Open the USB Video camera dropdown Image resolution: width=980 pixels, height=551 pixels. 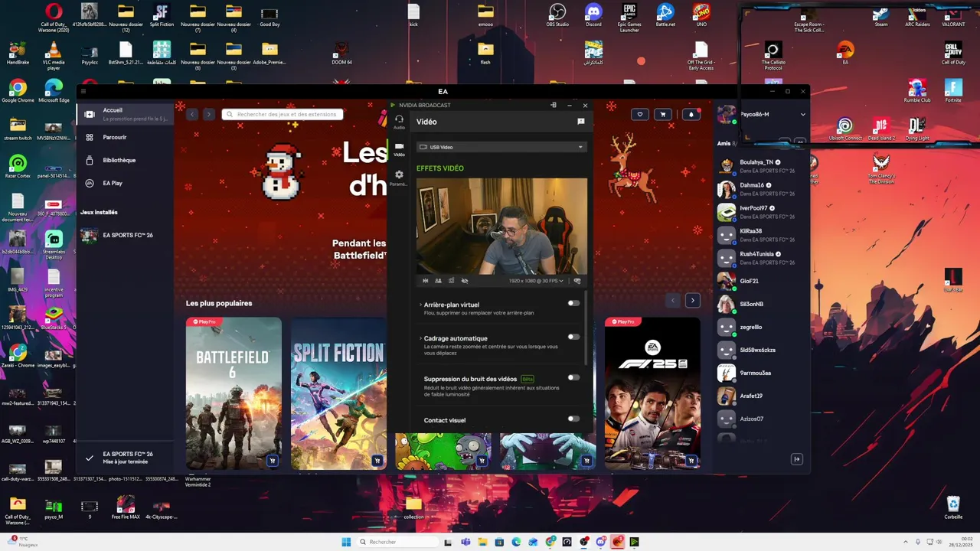[x=501, y=147]
